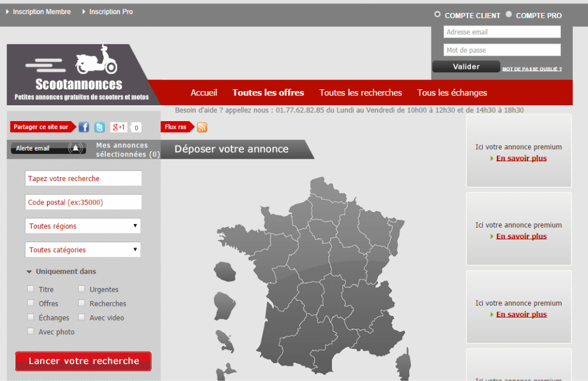Click the green arrow beside first En savoir plus
Image resolution: width=588 pixels, height=381 pixels.
point(492,158)
